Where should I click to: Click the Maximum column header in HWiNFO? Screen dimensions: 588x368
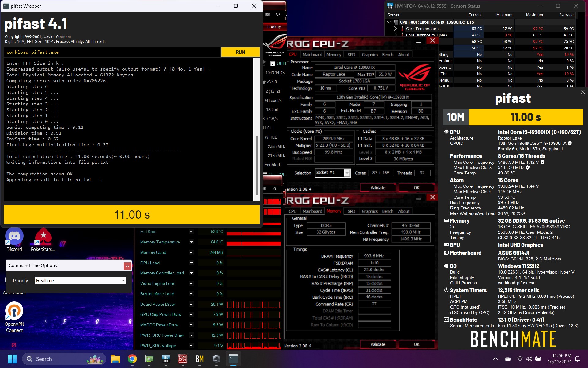point(530,15)
